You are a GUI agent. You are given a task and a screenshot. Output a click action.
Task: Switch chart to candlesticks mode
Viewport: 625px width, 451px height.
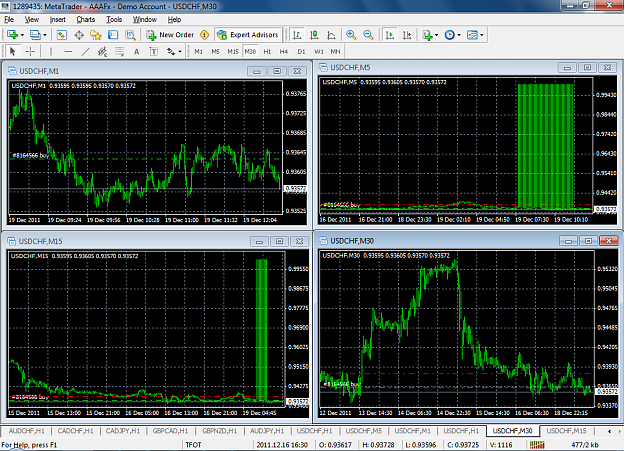314,35
